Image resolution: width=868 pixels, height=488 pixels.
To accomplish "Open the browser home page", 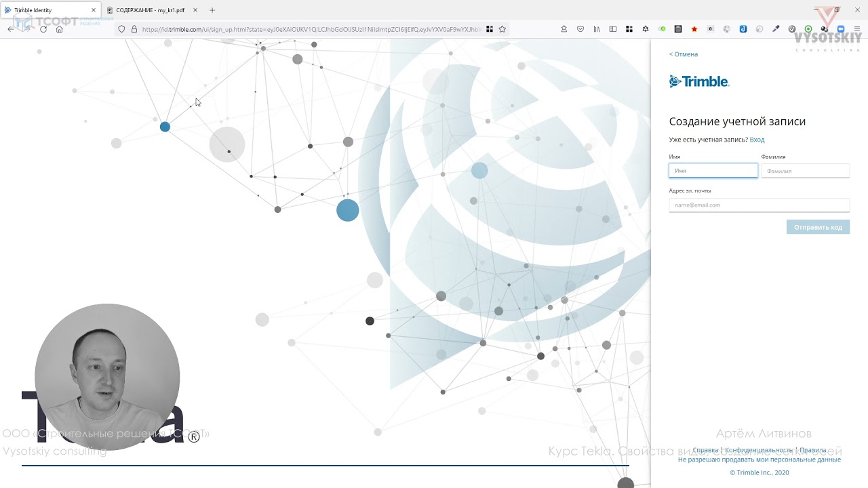I will [60, 29].
